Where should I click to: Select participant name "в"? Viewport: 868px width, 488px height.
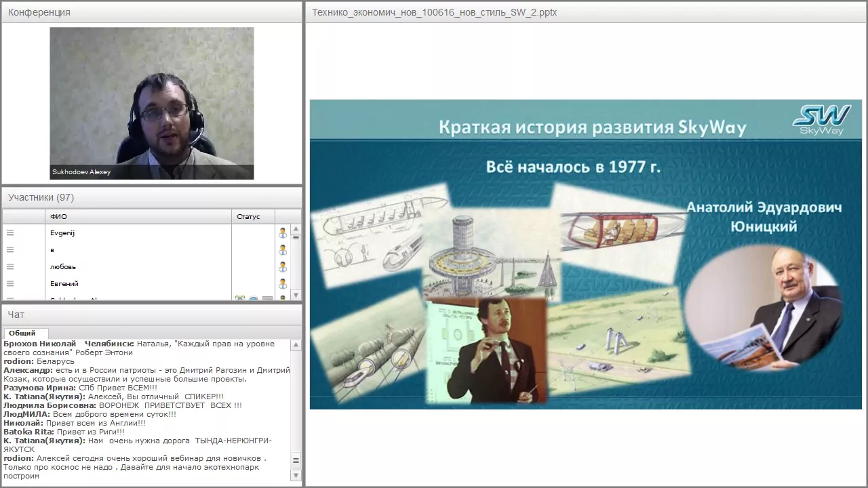tap(52, 249)
